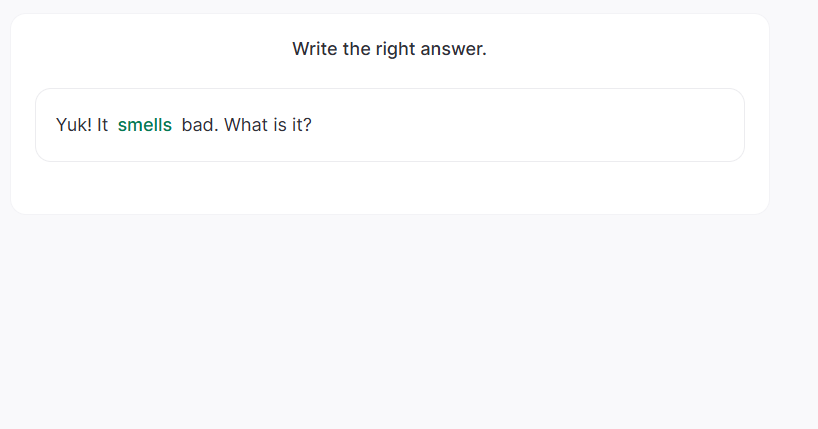
Task: Click the white card area right of heading
Action: 630,49
